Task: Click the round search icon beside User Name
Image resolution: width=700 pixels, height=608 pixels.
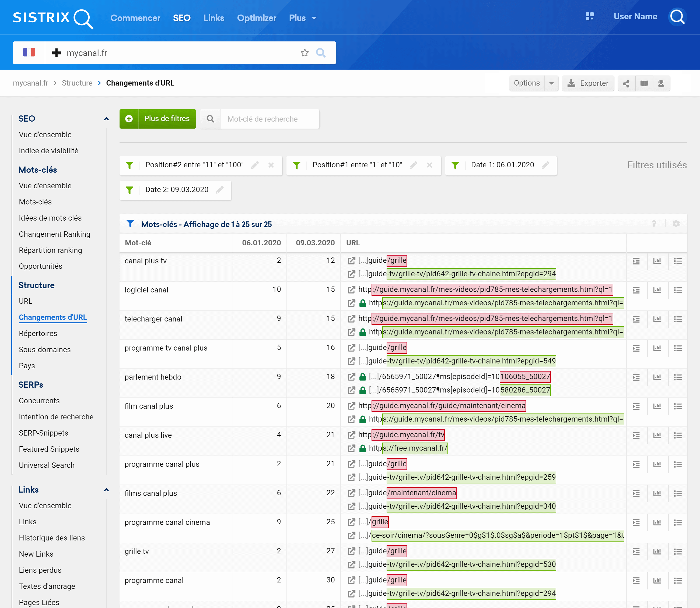Action: click(678, 17)
